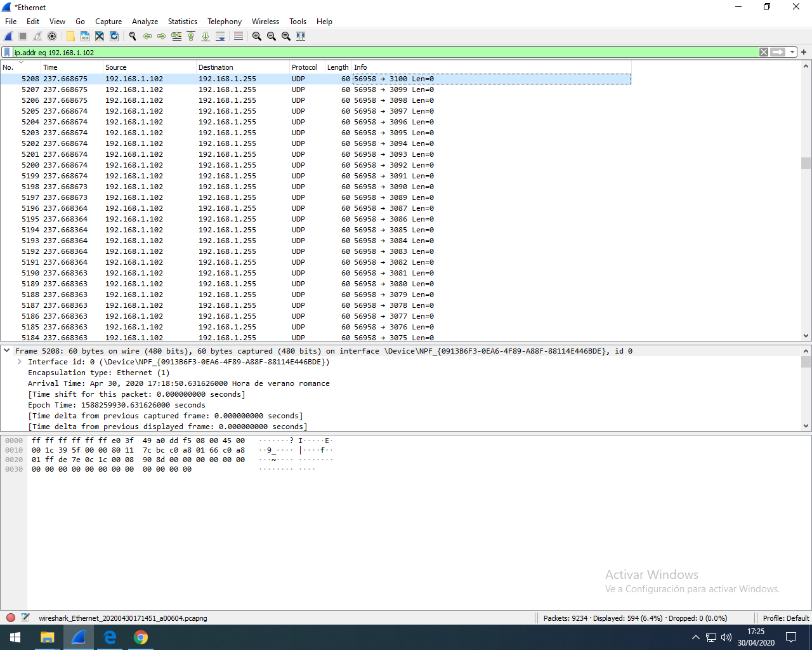This screenshot has width=812, height=650.
Task: Sort packets by the Source column
Action: tap(149, 67)
